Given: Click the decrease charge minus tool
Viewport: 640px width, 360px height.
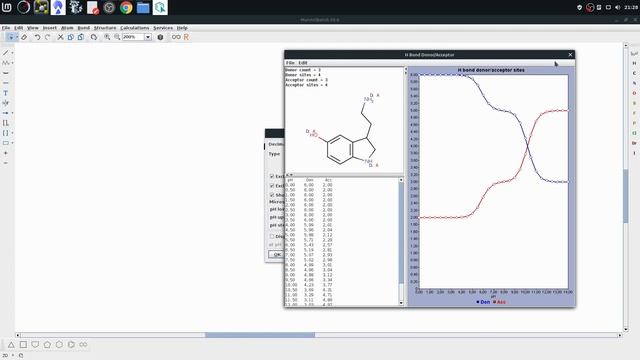Looking at the screenshot, I should point(6,163).
